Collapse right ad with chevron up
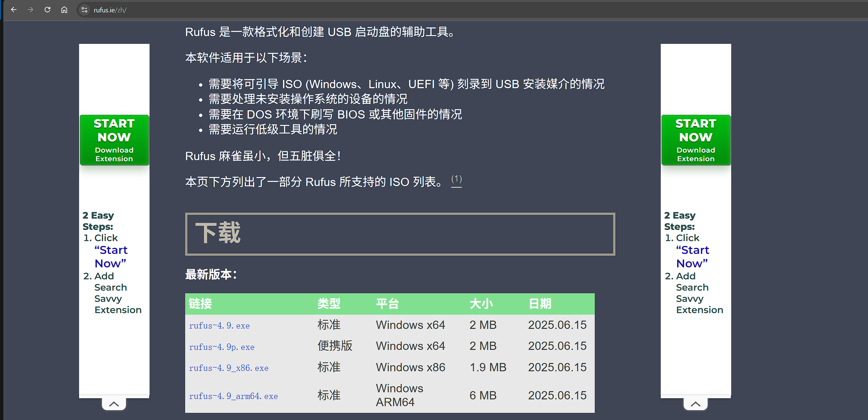This screenshot has height=420, width=868. pos(695,404)
